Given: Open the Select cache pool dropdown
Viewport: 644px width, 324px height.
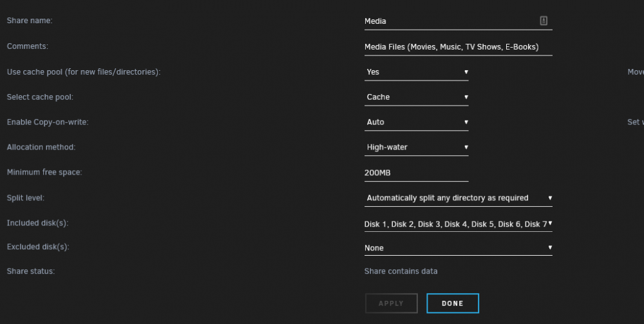Looking at the screenshot, I should (x=416, y=97).
